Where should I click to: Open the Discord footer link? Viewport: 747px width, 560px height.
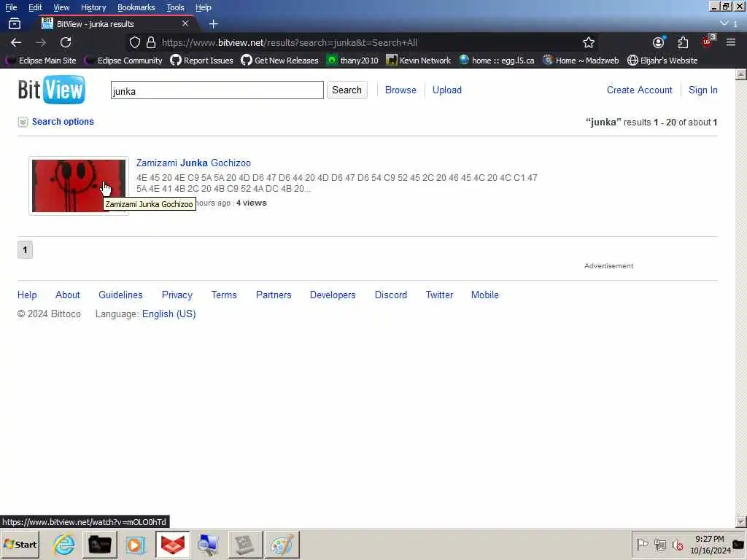tap(391, 295)
